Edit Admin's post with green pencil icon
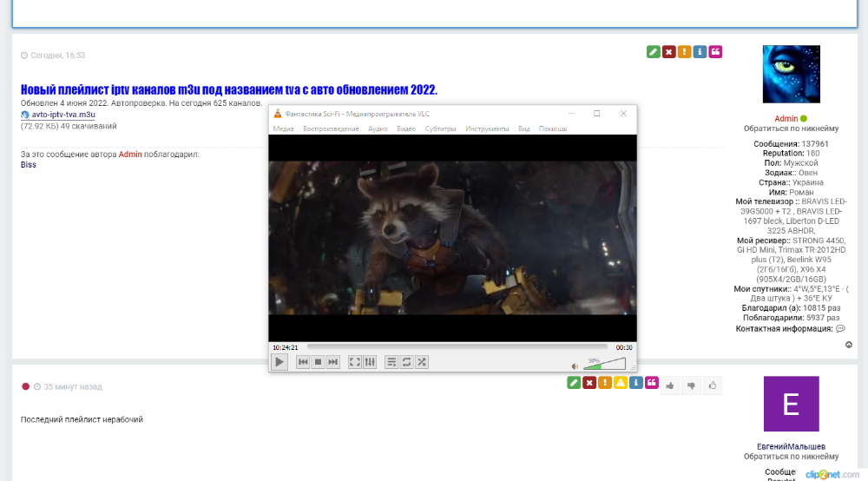868x481 pixels. pos(654,52)
